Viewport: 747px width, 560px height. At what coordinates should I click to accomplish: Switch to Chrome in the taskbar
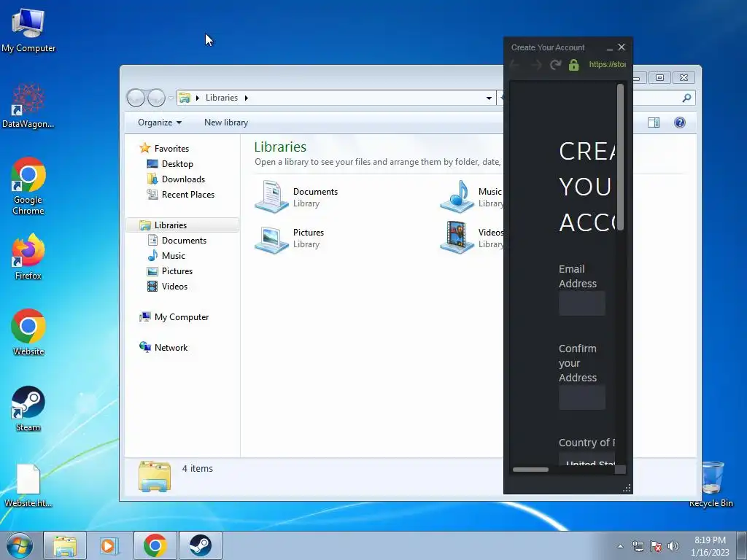coord(155,545)
